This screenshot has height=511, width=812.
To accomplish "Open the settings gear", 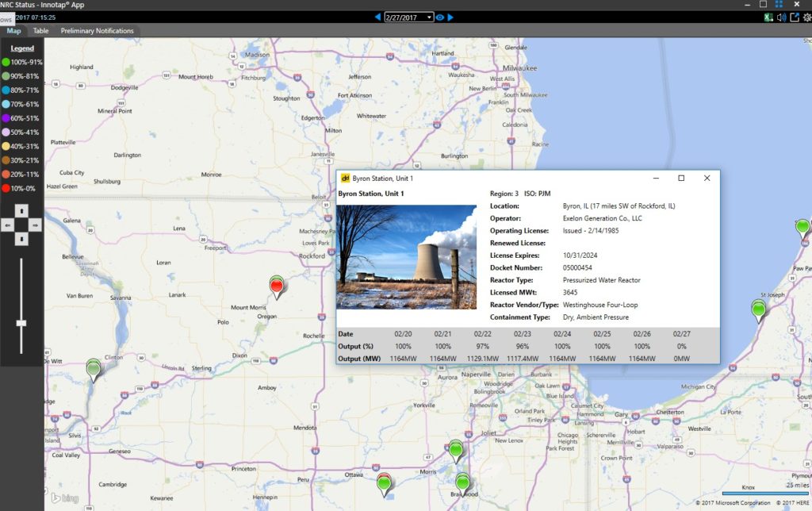I will (806, 17).
